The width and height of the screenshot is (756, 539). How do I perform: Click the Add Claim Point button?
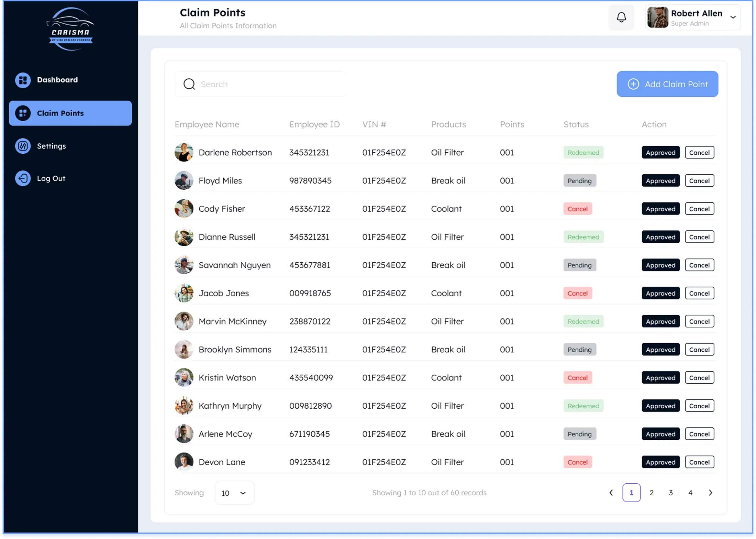click(667, 84)
